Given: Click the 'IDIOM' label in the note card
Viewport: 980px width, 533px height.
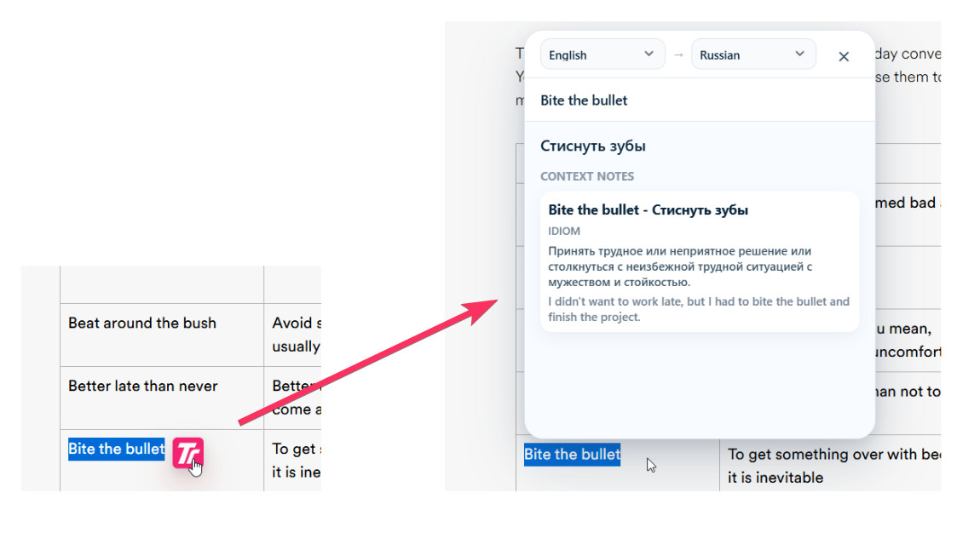Looking at the screenshot, I should [564, 232].
